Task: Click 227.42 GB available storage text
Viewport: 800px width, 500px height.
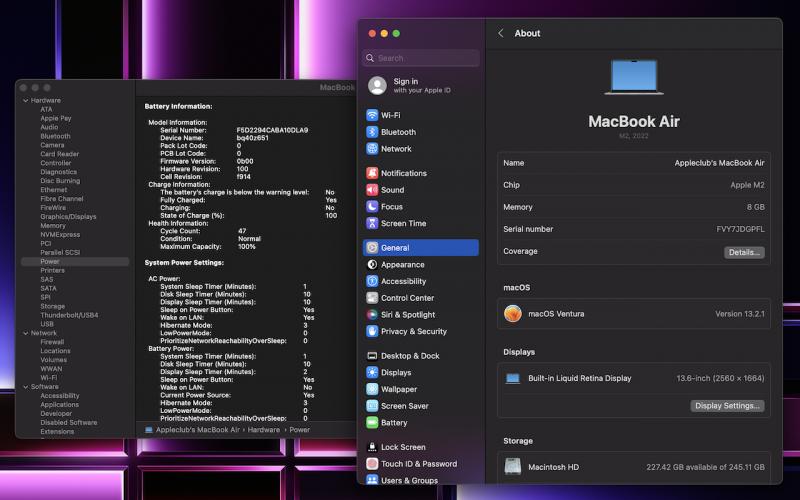Action: pyautogui.click(x=705, y=467)
